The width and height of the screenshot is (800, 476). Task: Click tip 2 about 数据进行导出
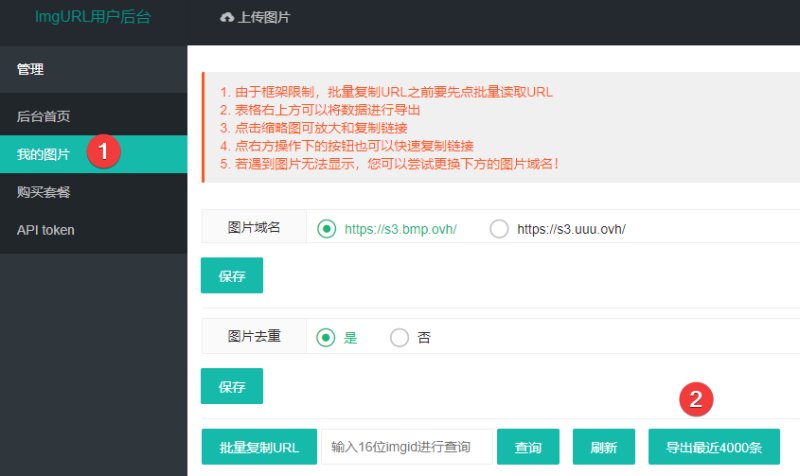(320, 110)
